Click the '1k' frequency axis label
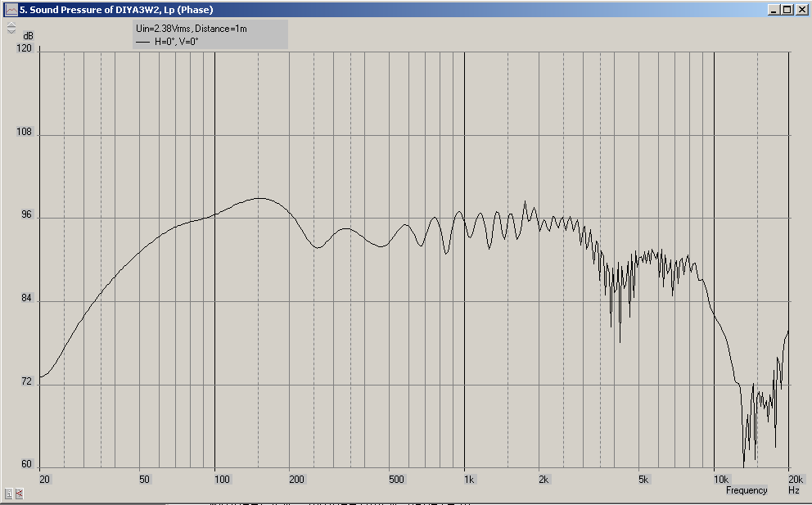 [469, 480]
